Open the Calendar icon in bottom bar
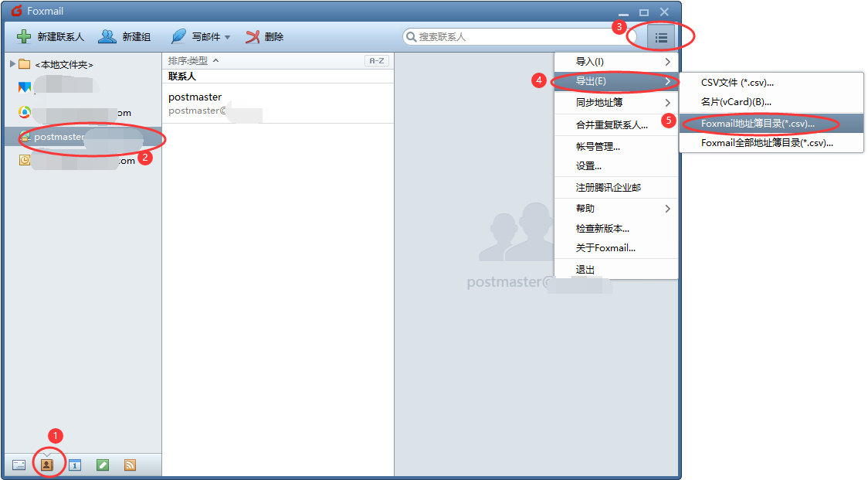 point(75,465)
